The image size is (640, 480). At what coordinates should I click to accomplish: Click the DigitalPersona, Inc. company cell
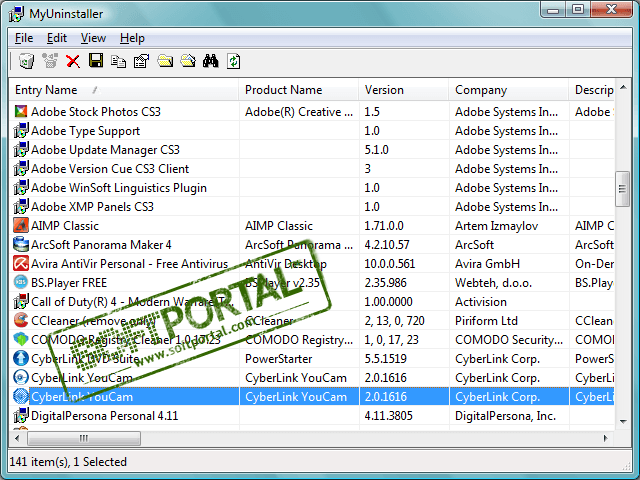click(x=506, y=416)
